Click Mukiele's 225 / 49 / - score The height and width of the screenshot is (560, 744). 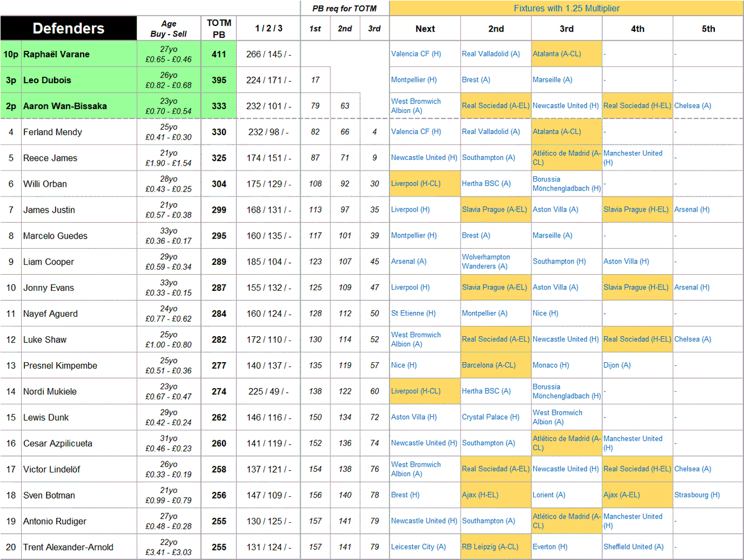(268, 392)
